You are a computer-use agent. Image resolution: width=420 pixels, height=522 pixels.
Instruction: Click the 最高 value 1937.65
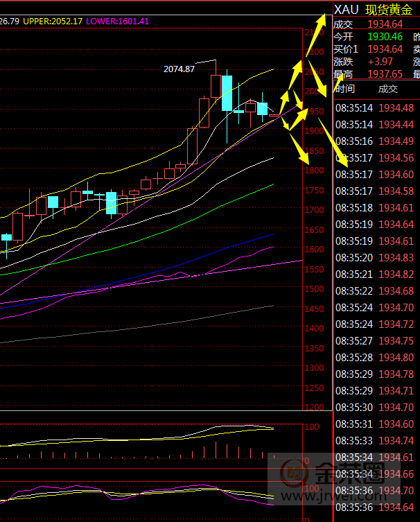(x=385, y=74)
